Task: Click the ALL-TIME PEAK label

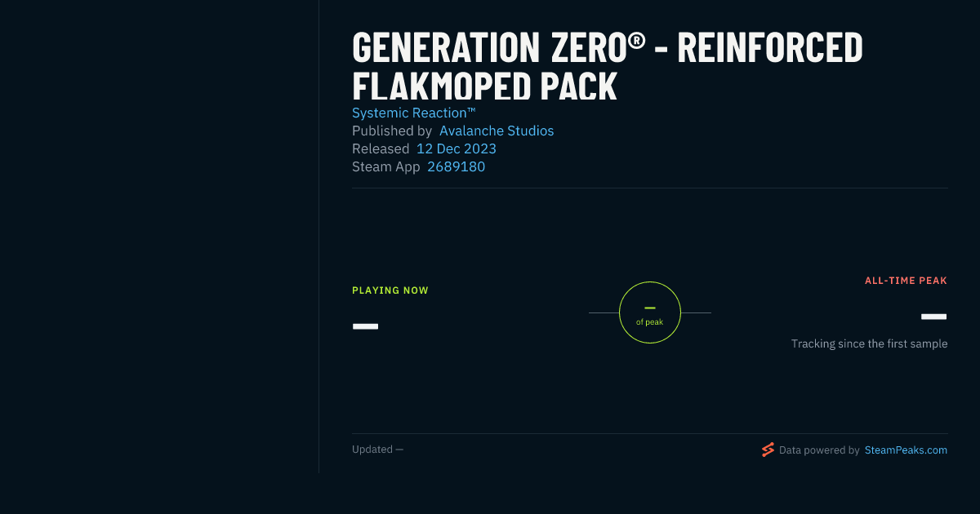Action: (x=906, y=281)
